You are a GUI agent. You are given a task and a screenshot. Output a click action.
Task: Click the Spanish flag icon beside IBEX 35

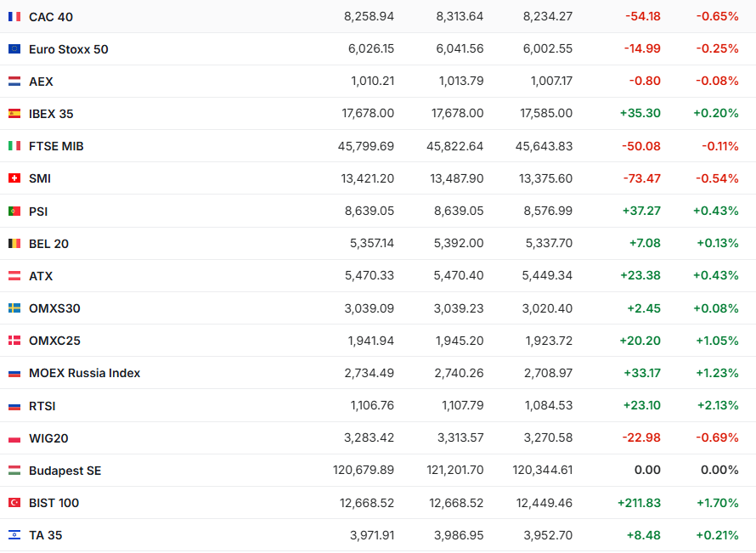coord(14,114)
